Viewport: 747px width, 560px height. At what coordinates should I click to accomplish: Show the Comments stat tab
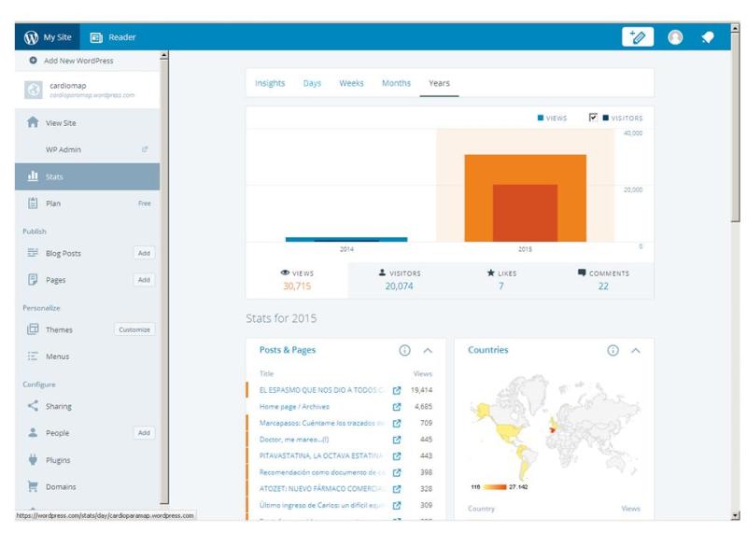[603, 280]
